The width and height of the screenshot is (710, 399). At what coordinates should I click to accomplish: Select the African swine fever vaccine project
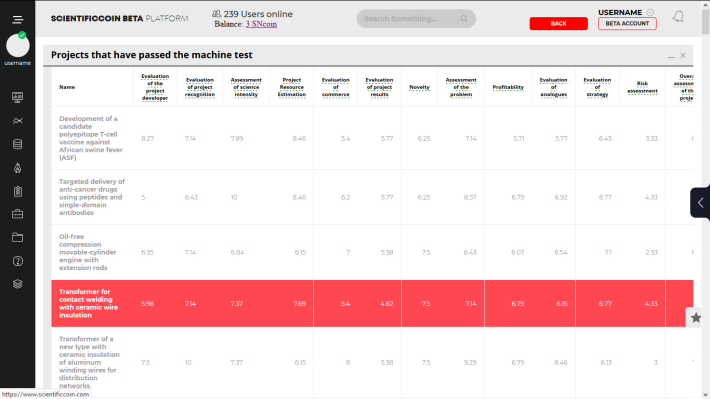[91, 138]
